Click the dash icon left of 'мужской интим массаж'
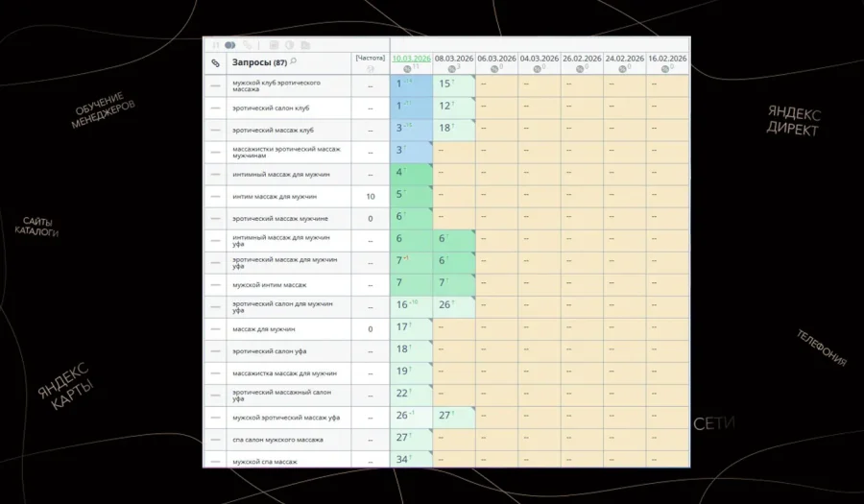This screenshot has width=864, height=504. 215,285
